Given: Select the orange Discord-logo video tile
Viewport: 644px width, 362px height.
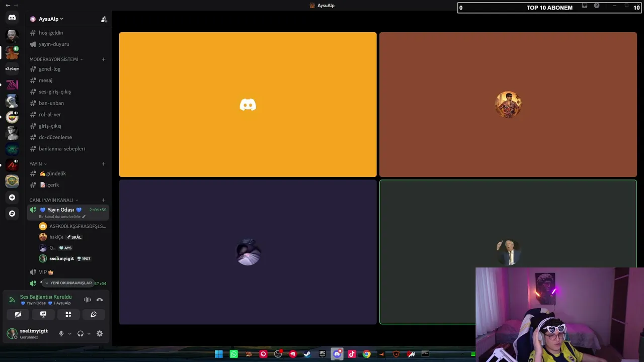Looking at the screenshot, I should (x=248, y=105).
